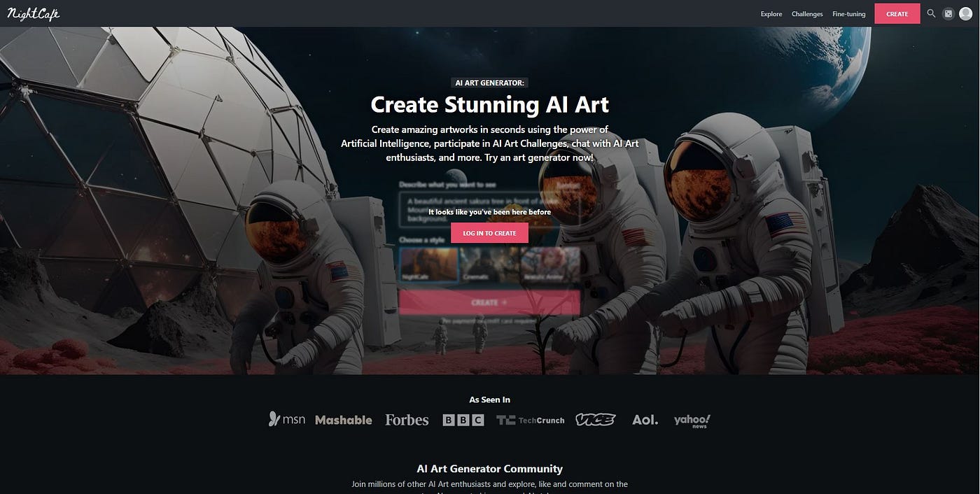
Task: Click the Mashable logo
Action: (344, 420)
